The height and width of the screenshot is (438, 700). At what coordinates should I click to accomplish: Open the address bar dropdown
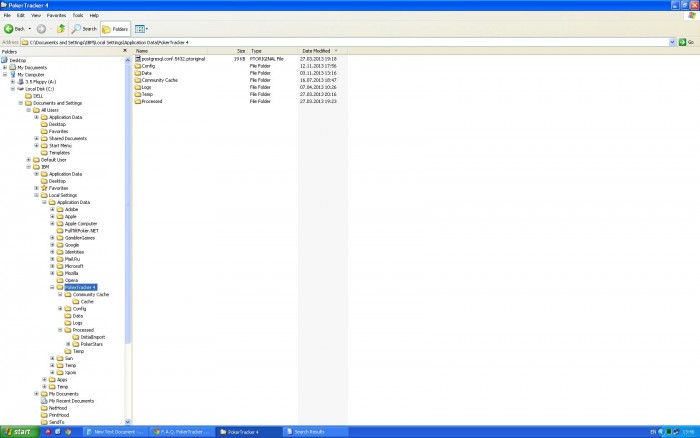(672, 42)
